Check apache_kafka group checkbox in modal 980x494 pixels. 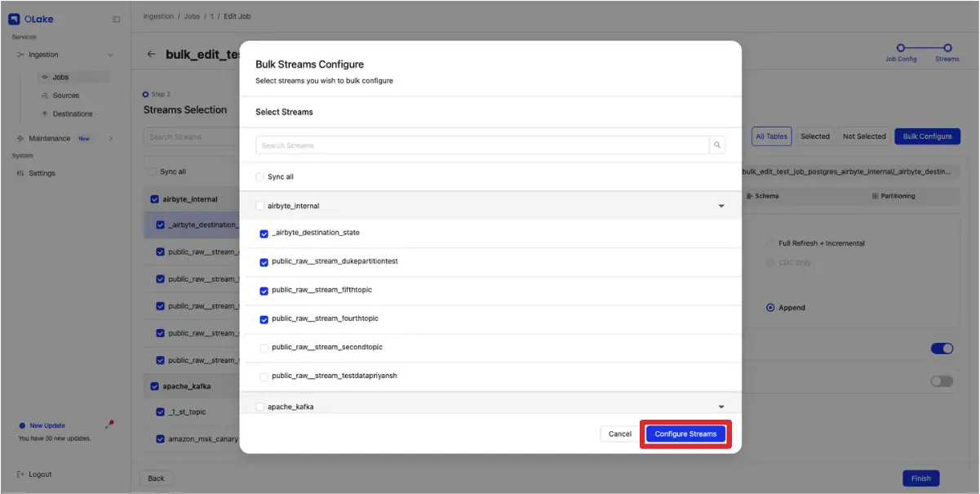pos(259,406)
